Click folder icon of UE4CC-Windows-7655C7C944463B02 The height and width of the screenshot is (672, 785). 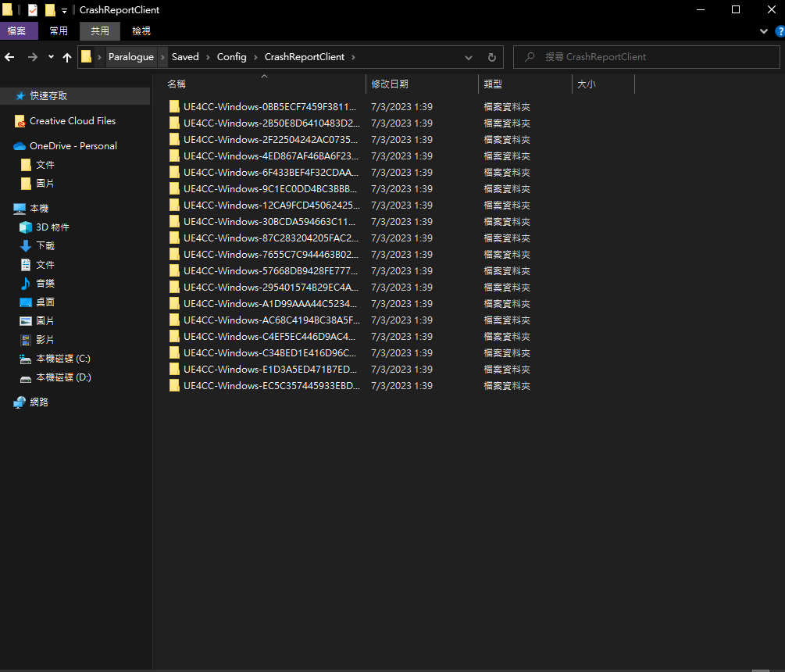click(x=174, y=255)
